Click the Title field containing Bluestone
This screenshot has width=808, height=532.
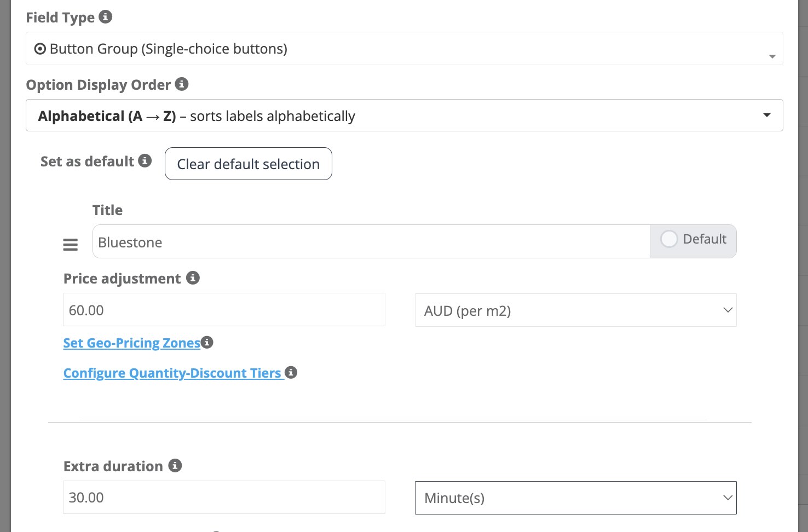pos(371,242)
